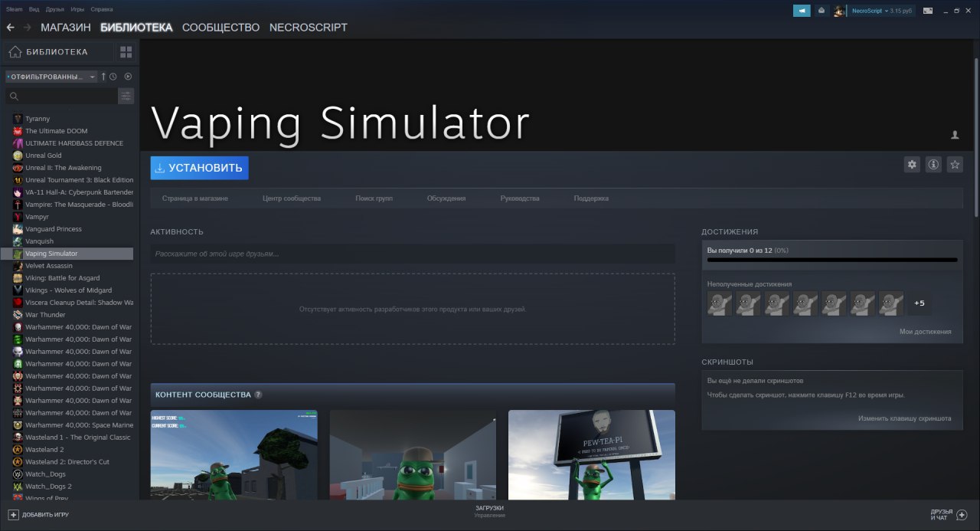Image resolution: width=980 pixels, height=531 pixels.
Task: Click Изменить клавишу скриншота link
Action: tap(905, 418)
